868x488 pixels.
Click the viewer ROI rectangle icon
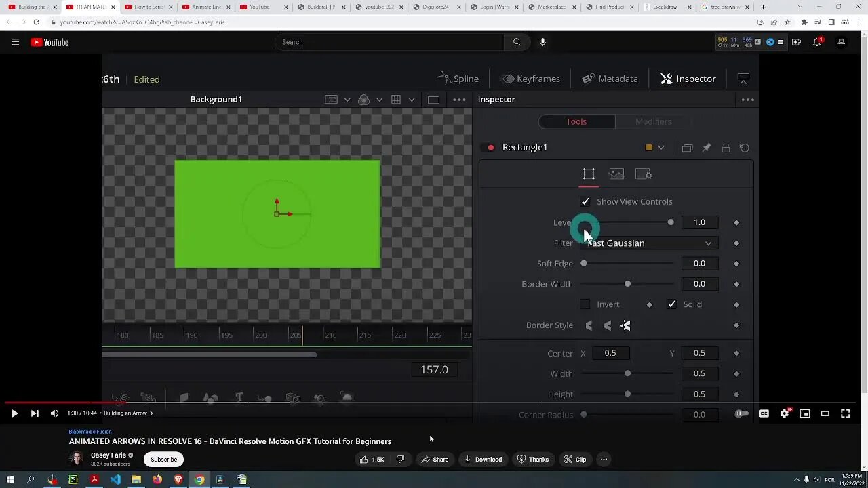pos(433,100)
